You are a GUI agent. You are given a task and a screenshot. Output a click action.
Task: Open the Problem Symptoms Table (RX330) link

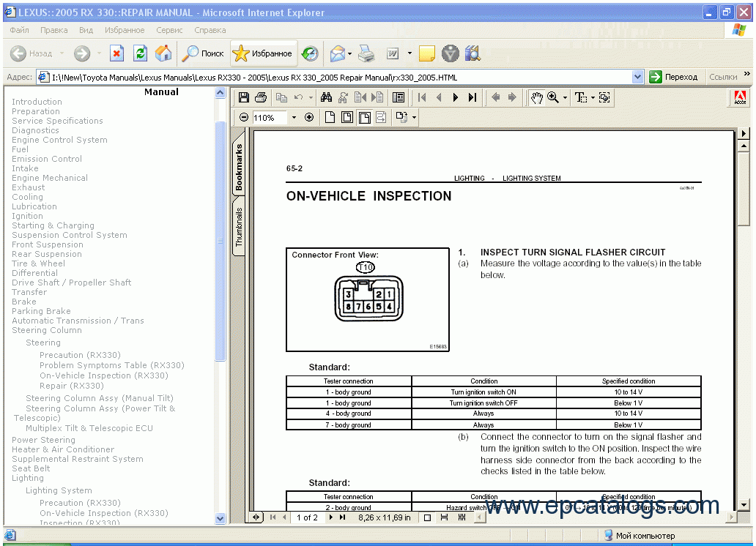[x=112, y=365]
